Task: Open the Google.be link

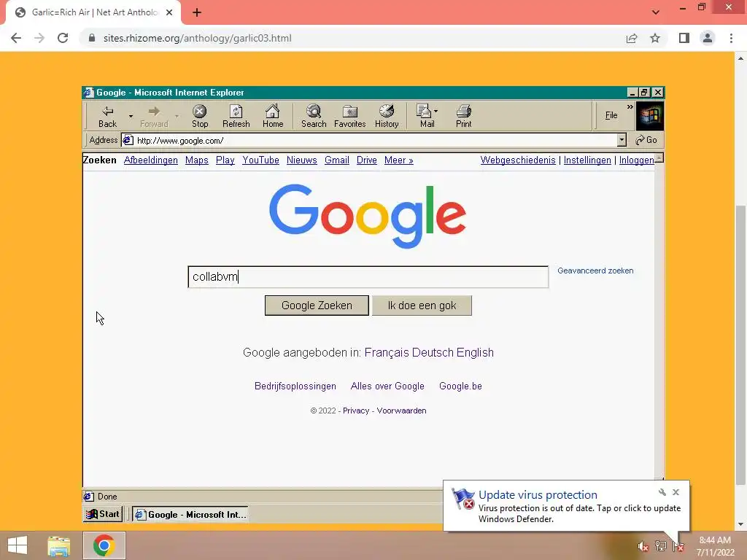Action: tap(461, 386)
